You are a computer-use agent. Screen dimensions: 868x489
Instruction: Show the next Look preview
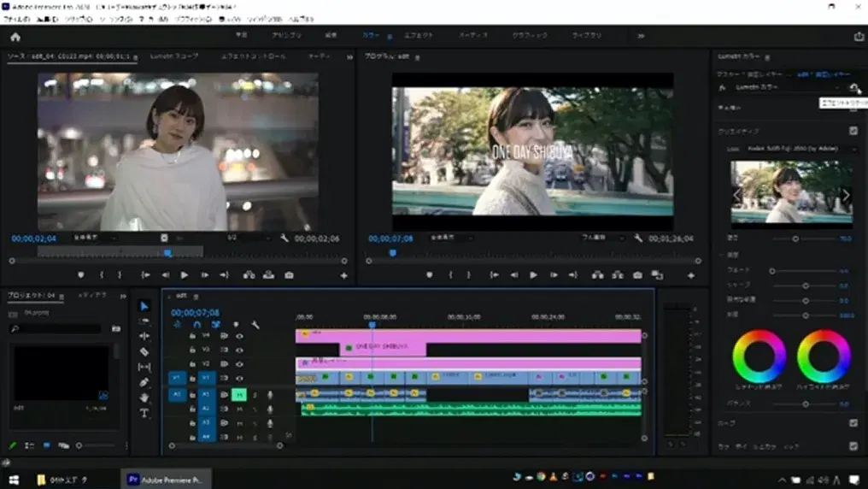[x=845, y=195]
